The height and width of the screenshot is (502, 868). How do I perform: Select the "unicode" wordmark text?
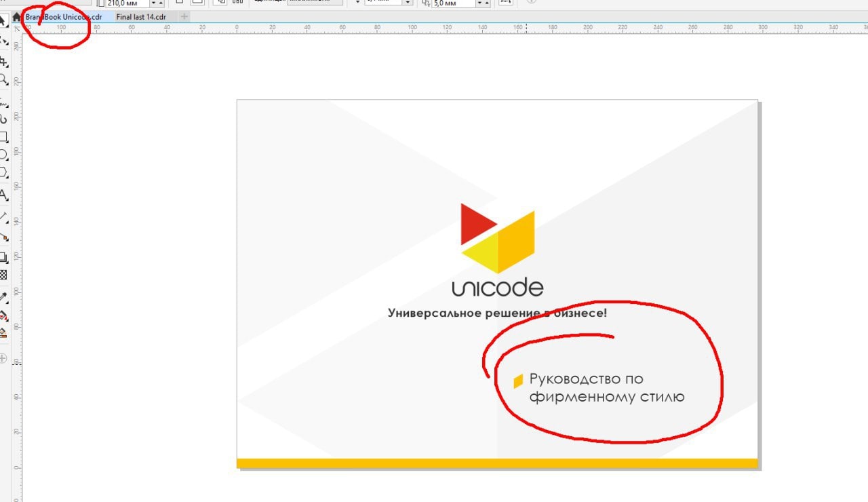498,287
